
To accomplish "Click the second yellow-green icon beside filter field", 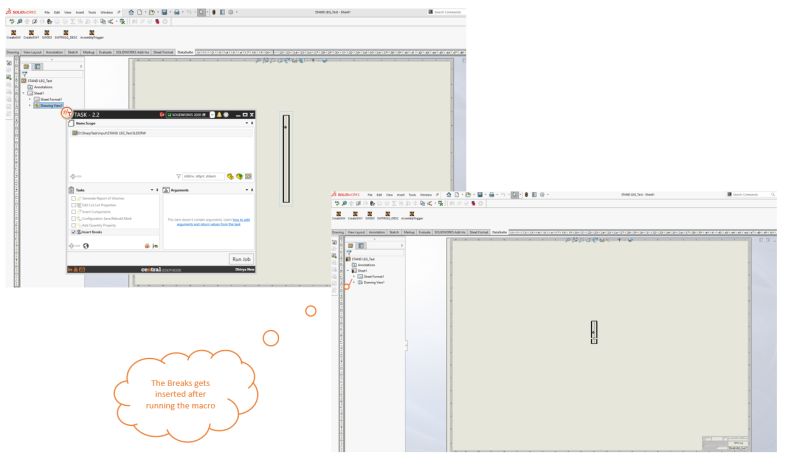I will click(239, 177).
